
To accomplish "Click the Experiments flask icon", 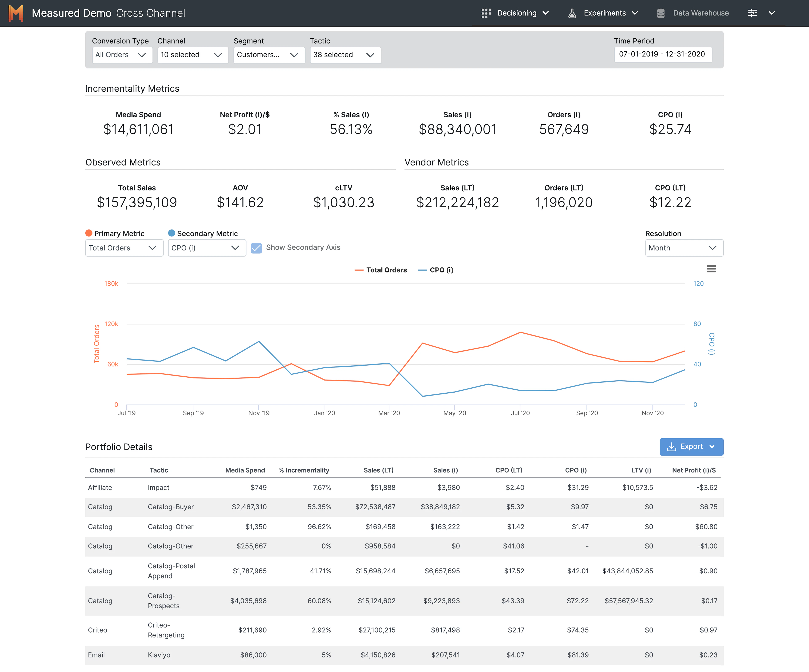I will [x=572, y=13].
